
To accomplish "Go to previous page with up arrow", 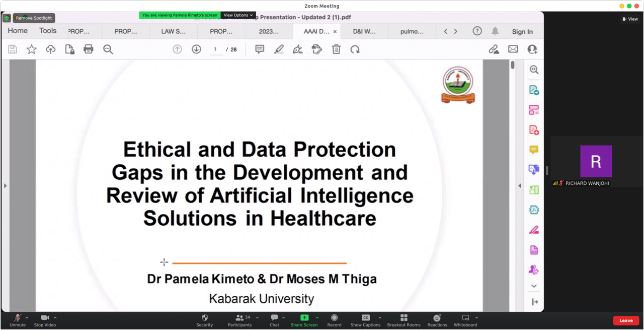I will click(x=177, y=49).
